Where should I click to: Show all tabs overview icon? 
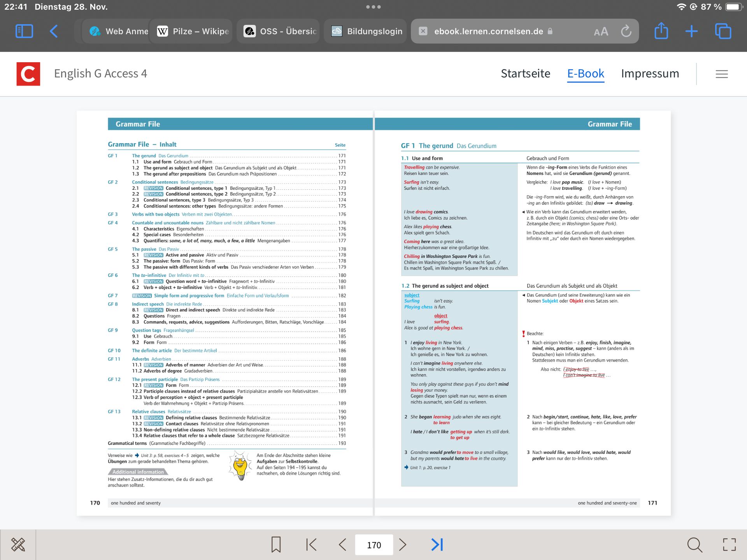point(723,31)
